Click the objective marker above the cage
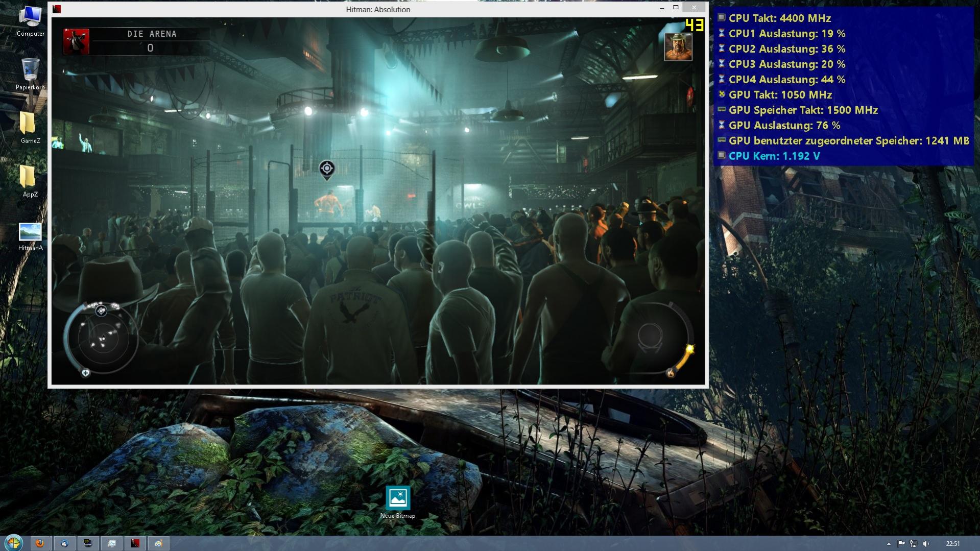The image size is (980, 551). coord(327,170)
